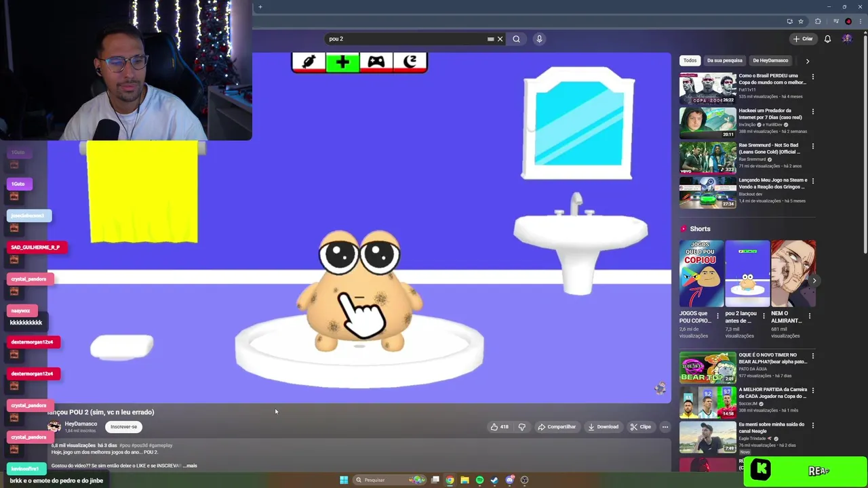Click the Pou character in the video
Image resolution: width=868 pixels, height=488 pixels.
point(359,291)
